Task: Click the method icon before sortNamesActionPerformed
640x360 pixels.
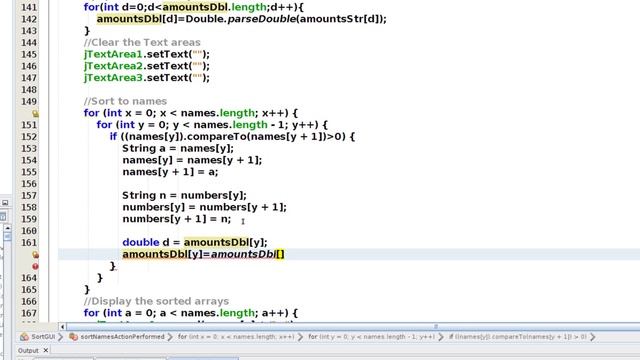Action: click(x=73, y=337)
